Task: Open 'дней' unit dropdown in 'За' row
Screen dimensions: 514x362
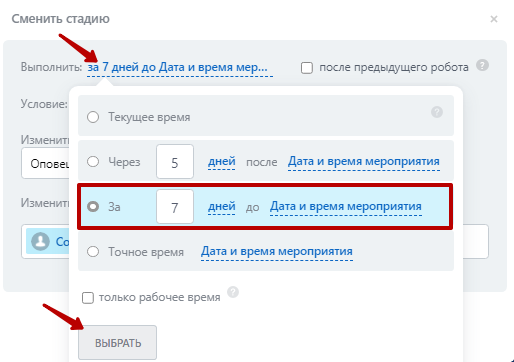Action: [222, 207]
